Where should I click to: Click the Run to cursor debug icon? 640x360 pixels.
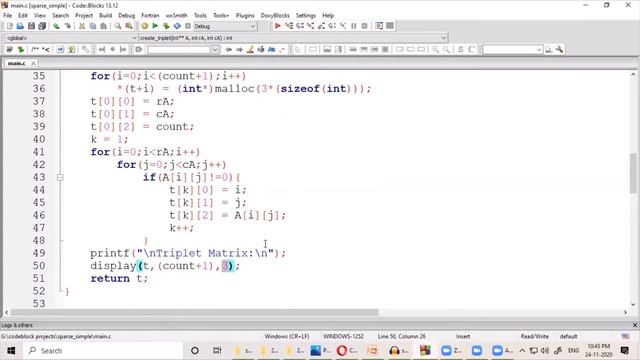click(x=289, y=26)
